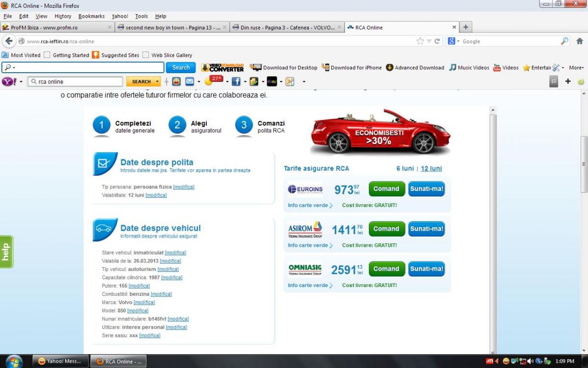Open Most Visited bookmarks item

click(x=21, y=55)
